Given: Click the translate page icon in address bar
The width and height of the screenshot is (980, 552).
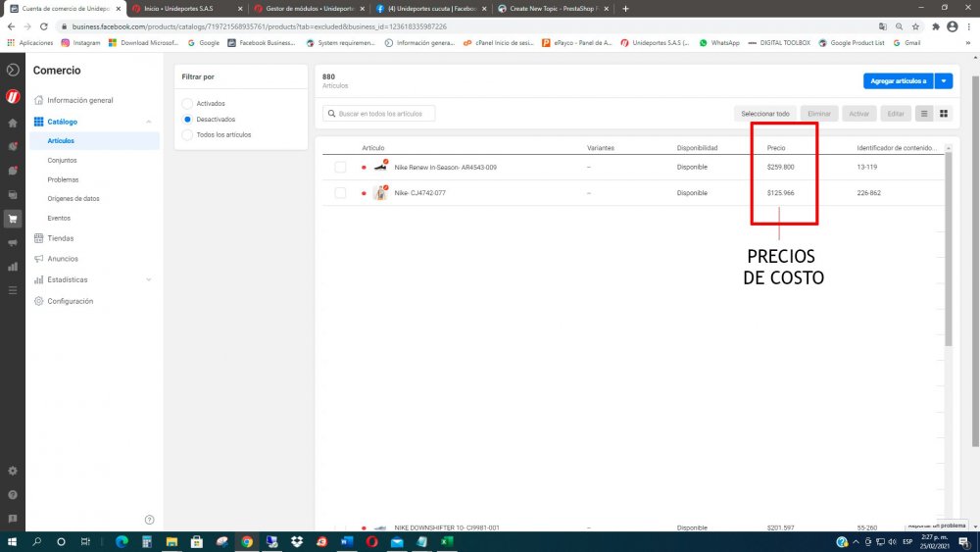Looking at the screenshot, I should tap(883, 26).
